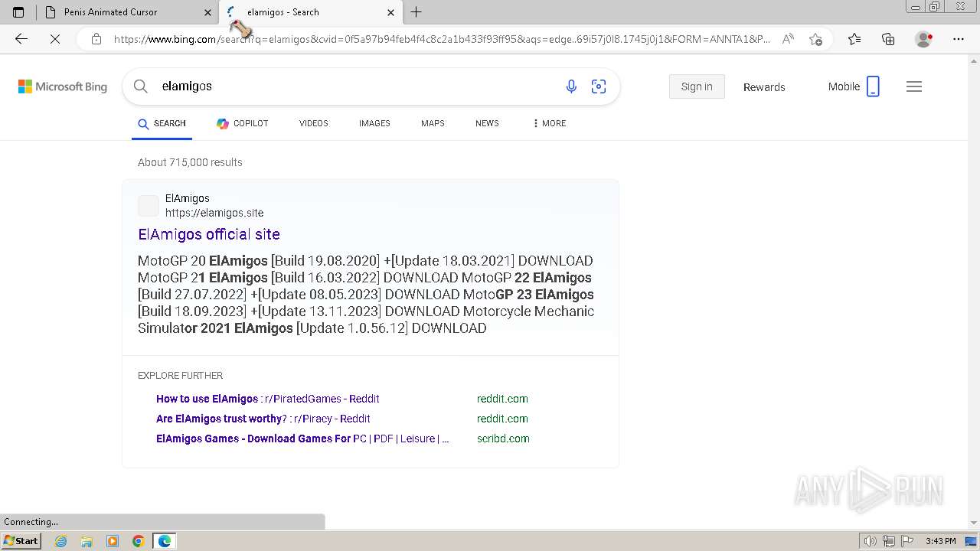Open the Action Center flag icon
The width and height of the screenshot is (980, 551).
pos(907,541)
